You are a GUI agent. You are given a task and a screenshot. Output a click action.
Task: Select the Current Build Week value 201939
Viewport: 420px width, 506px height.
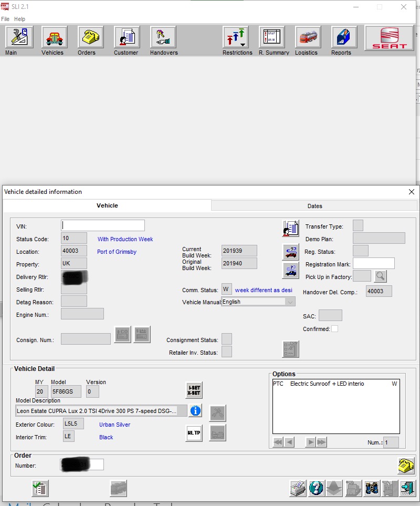click(x=239, y=251)
